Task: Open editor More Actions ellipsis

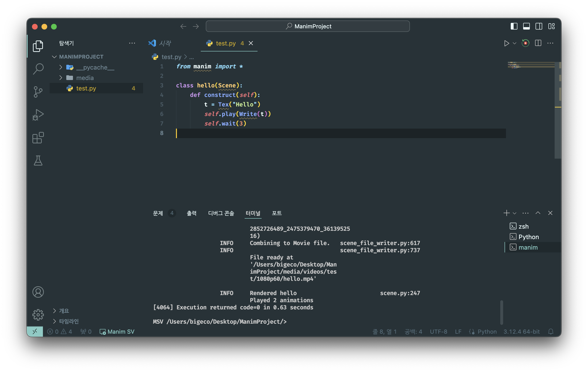Action: tap(550, 43)
